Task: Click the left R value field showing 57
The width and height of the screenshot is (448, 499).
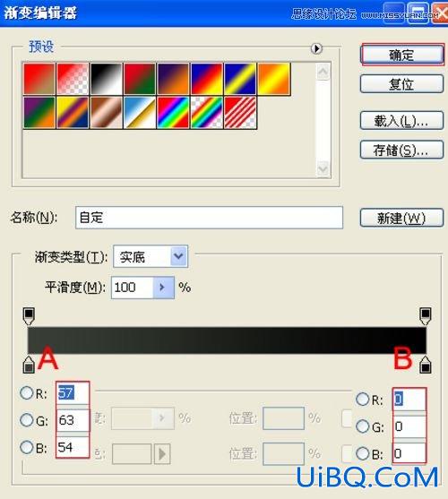Action: (73, 393)
